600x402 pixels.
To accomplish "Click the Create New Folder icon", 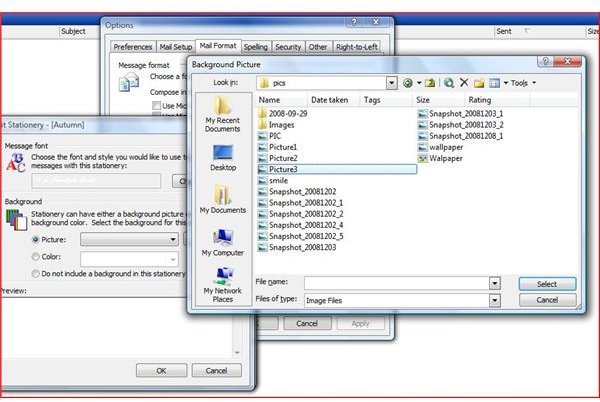I will tap(479, 83).
